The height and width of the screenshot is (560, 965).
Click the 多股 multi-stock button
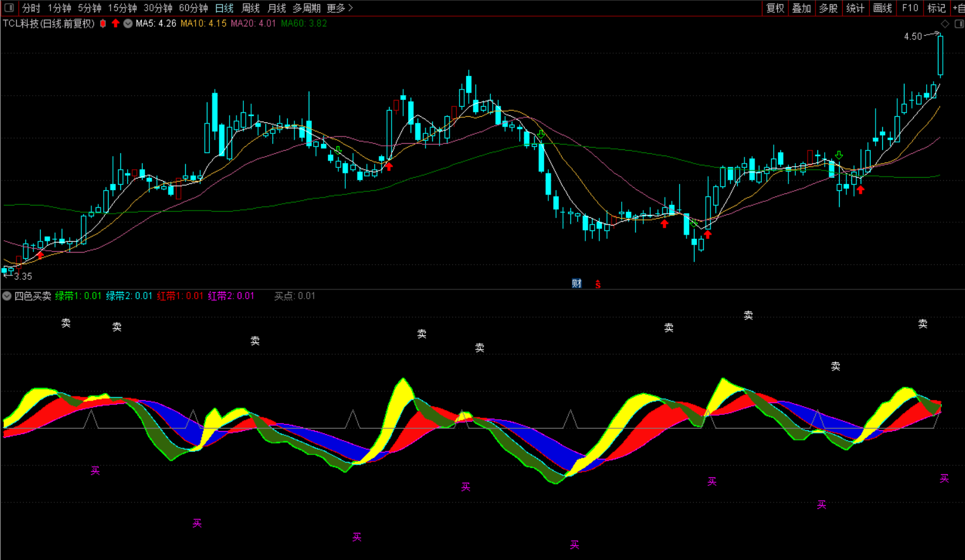pyautogui.click(x=829, y=8)
